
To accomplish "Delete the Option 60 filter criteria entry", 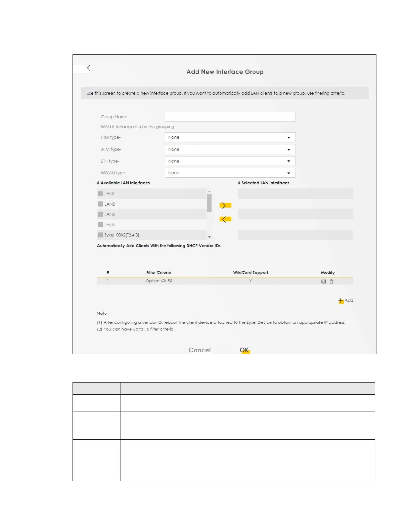I will pyautogui.click(x=331, y=281).
